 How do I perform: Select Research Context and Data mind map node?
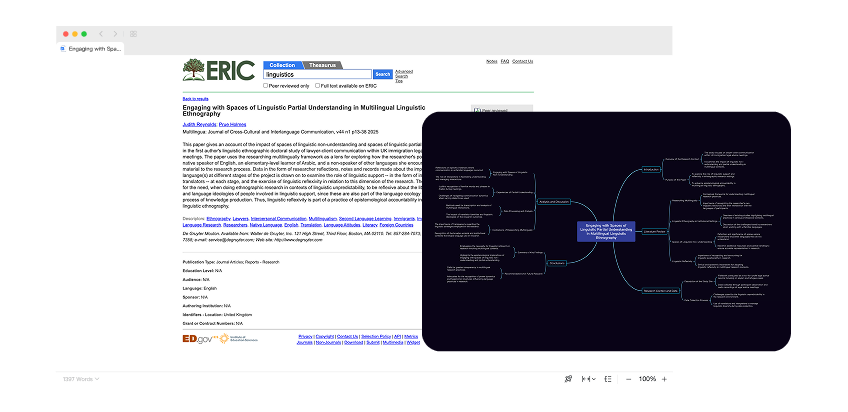coord(660,290)
